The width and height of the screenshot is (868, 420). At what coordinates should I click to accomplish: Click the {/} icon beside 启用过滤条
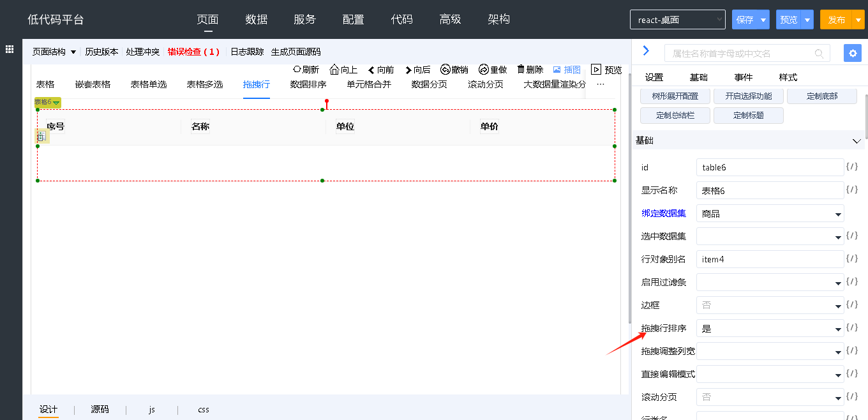[x=852, y=281]
